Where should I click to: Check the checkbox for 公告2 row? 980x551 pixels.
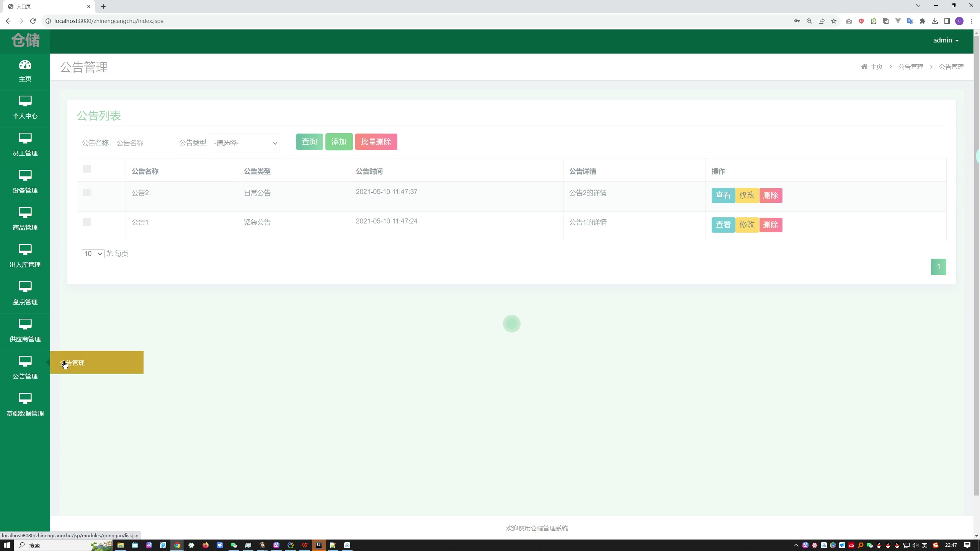[x=87, y=192]
